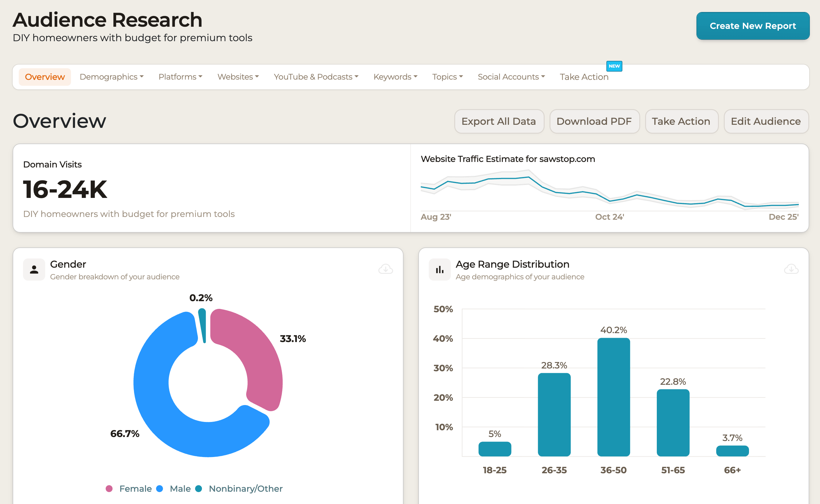Image resolution: width=820 pixels, height=504 pixels.
Task: Click the person icon on the Gender card
Action: tap(34, 269)
